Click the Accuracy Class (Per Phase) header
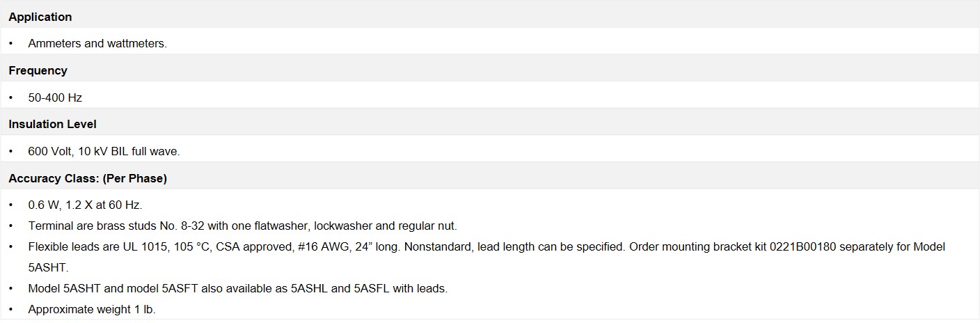This screenshot has height=323, width=980. pos(490,178)
